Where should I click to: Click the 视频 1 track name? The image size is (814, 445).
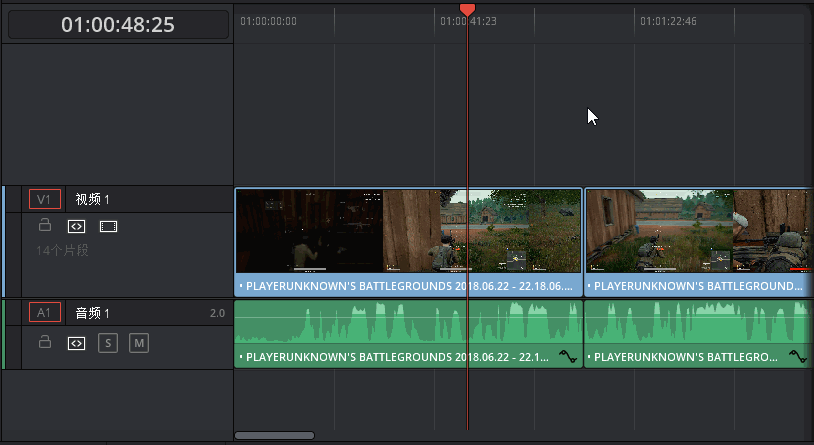coord(92,199)
